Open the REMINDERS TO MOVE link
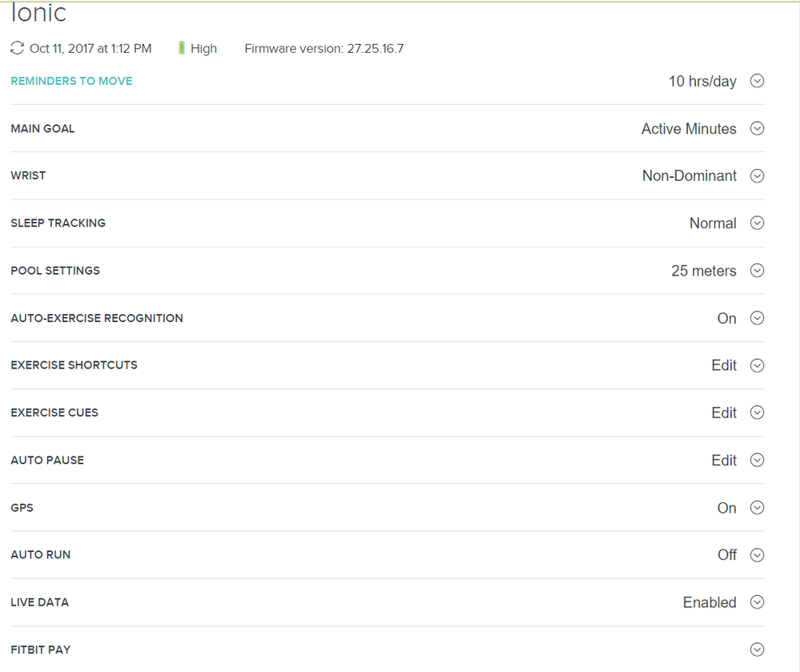This screenshot has height=672, width=800. pos(71,81)
